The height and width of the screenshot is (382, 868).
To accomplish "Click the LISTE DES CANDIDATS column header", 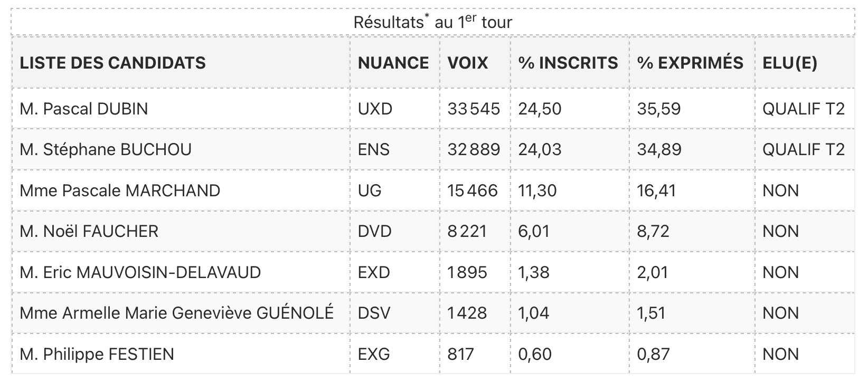I will click(x=112, y=63).
